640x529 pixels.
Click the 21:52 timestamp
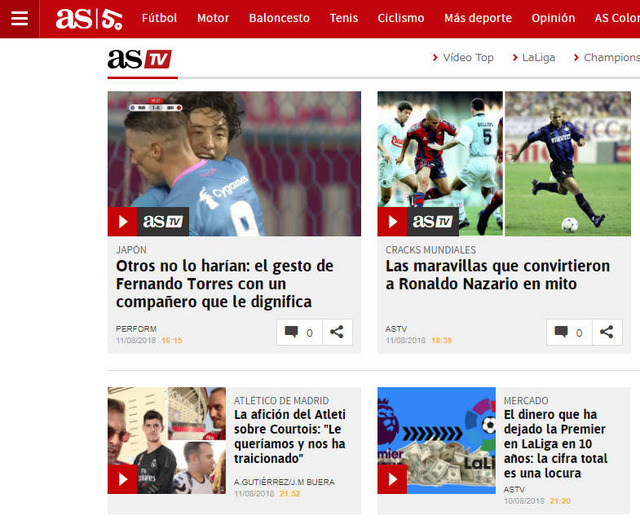pos(290,494)
